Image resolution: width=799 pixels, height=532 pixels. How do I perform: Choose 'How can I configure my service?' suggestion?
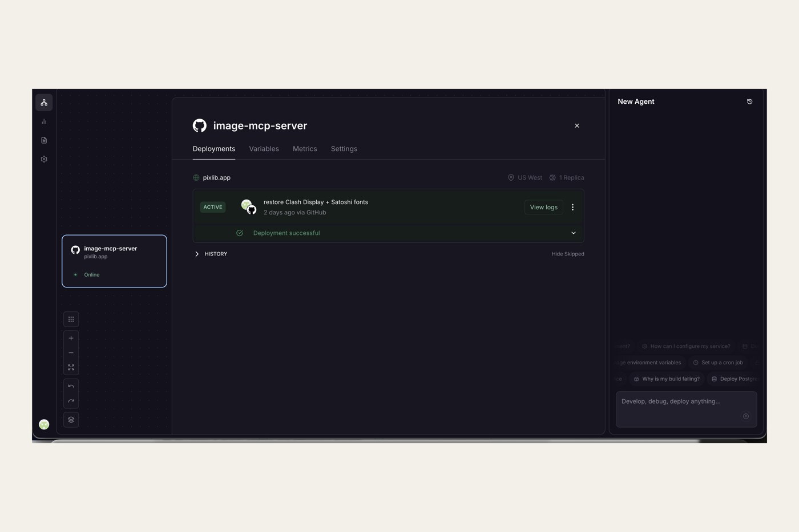pyautogui.click(x=685, y=346)
